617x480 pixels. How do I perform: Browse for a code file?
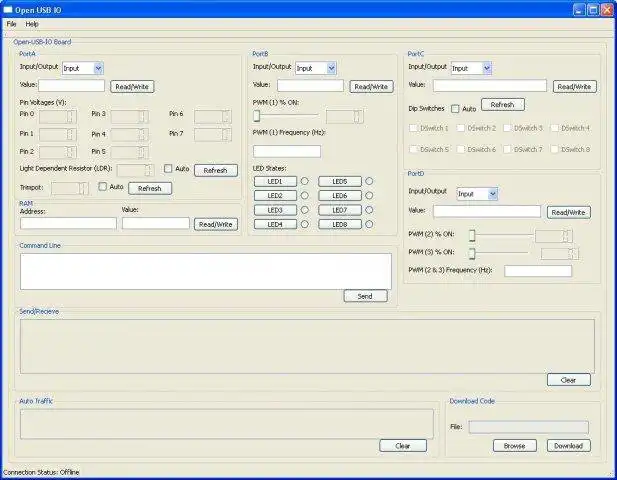point(515,446)
